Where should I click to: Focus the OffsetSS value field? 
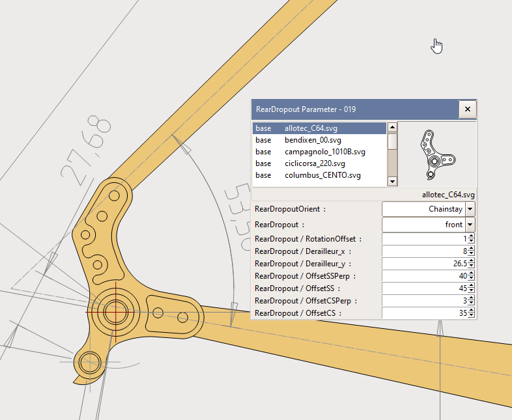424,288
